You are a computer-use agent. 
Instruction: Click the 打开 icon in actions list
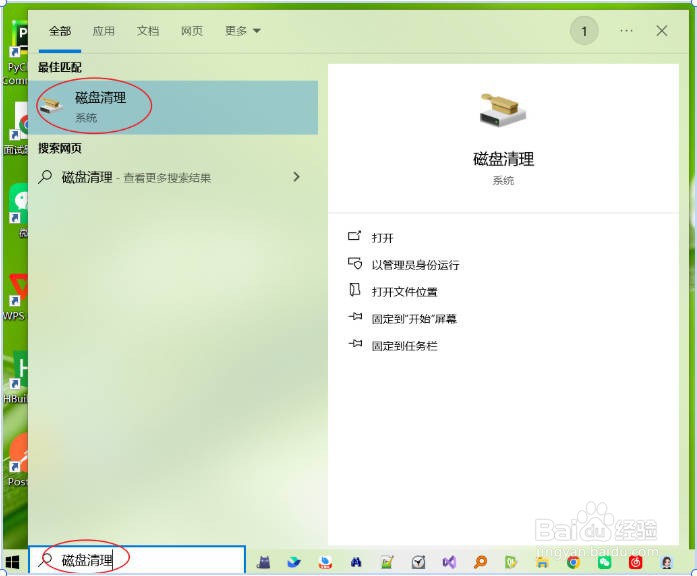[x=354, y=236]
